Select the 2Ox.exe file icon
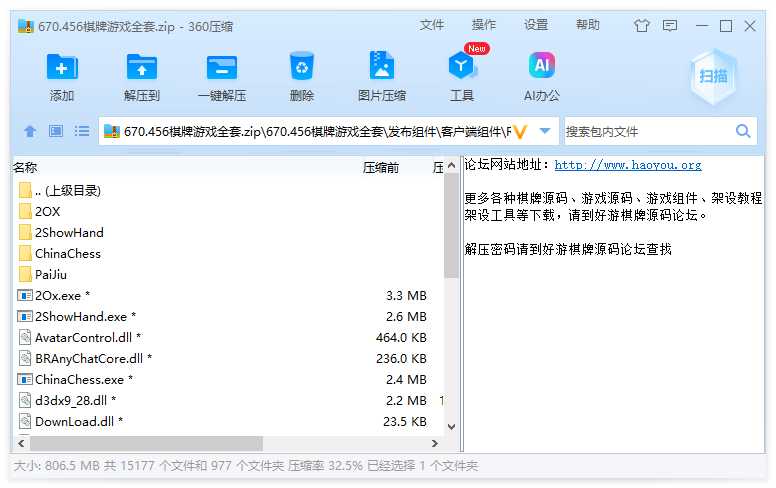The width and height of the screenshot is (776, 488). pos(25,295)
